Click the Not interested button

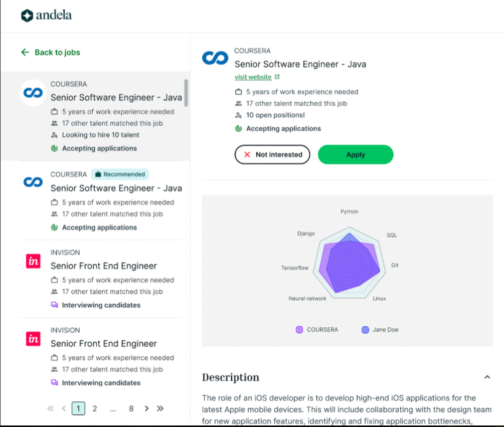coord(272,154)
